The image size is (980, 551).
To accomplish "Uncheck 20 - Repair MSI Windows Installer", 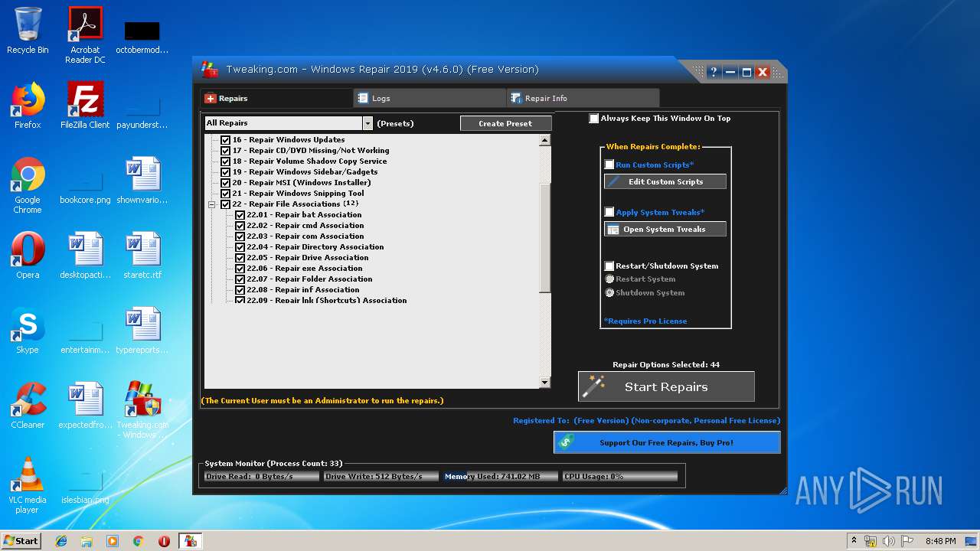I will tap(225, 183).
